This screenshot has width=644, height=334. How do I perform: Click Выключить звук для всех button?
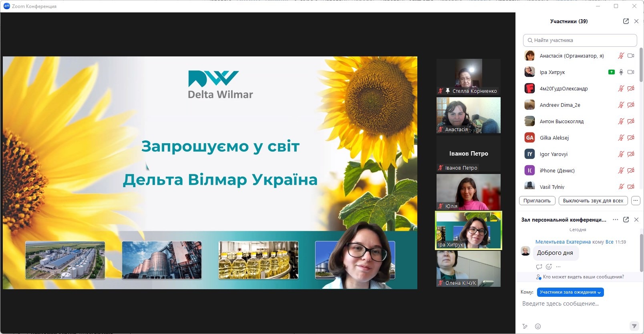[x=593, y=201]
